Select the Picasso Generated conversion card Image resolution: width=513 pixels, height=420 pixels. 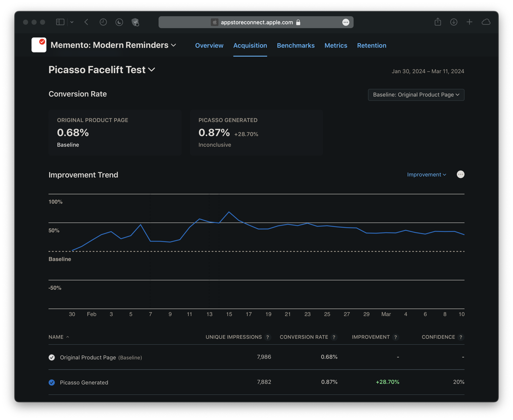(x=256, y=132)
